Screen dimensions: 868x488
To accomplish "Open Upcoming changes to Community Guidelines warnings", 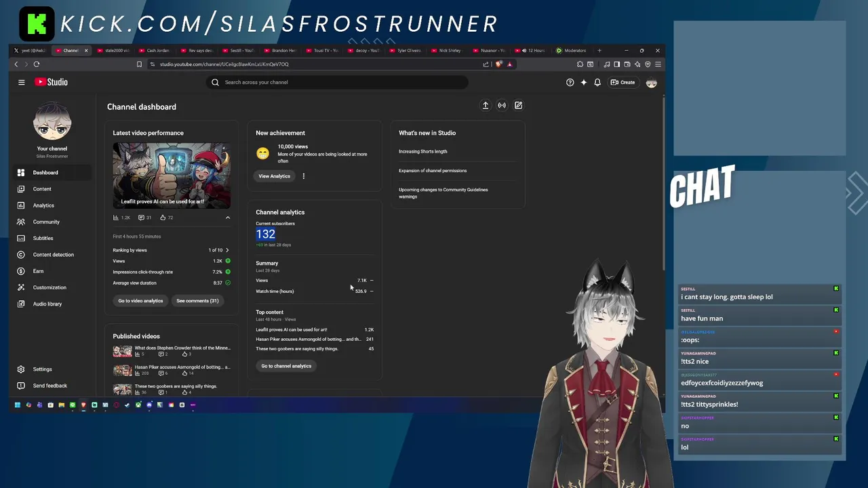I will coord(443,193).
